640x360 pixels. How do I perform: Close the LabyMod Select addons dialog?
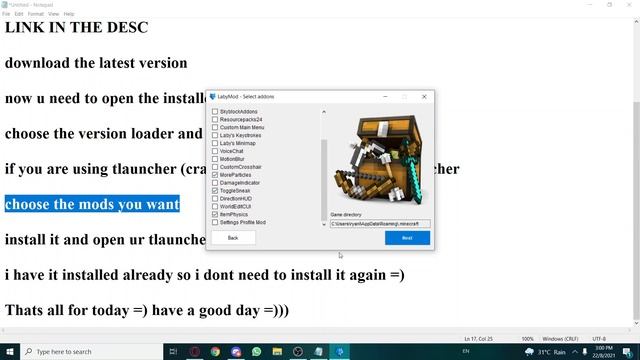click(x=424, y=97)
